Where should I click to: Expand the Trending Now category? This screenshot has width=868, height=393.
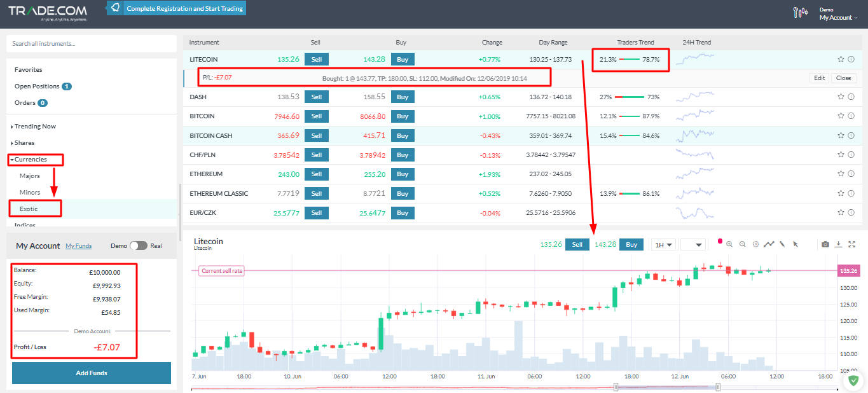(x=34, y=126)
